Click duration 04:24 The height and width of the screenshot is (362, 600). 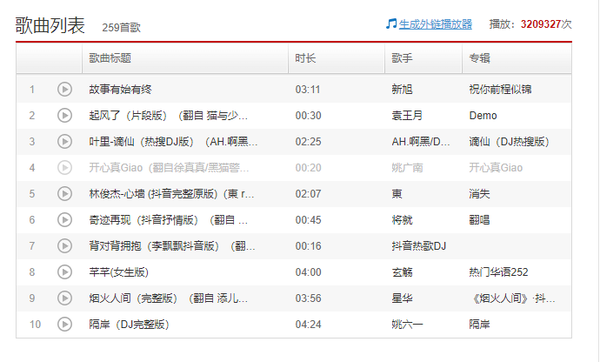click(x=308, y=324)
